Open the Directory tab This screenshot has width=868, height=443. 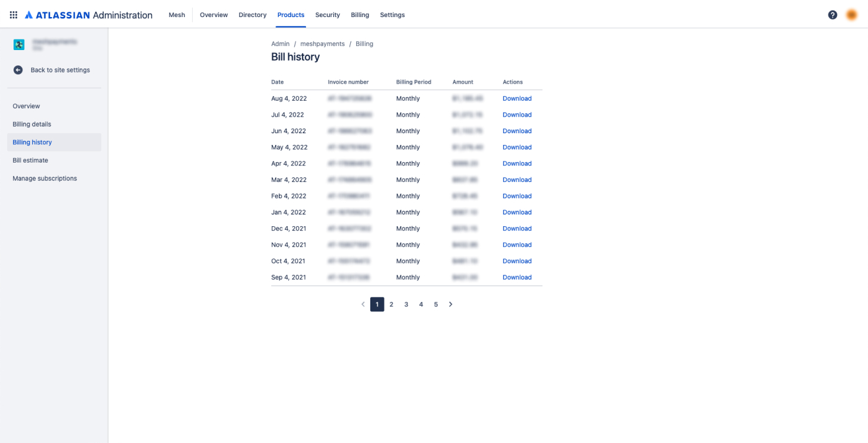252,15
